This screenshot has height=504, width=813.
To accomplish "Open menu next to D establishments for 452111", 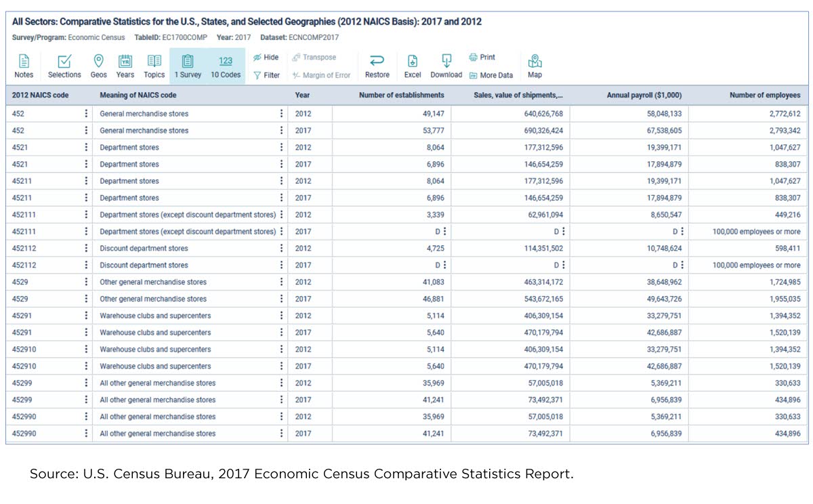I will point(444,232).
